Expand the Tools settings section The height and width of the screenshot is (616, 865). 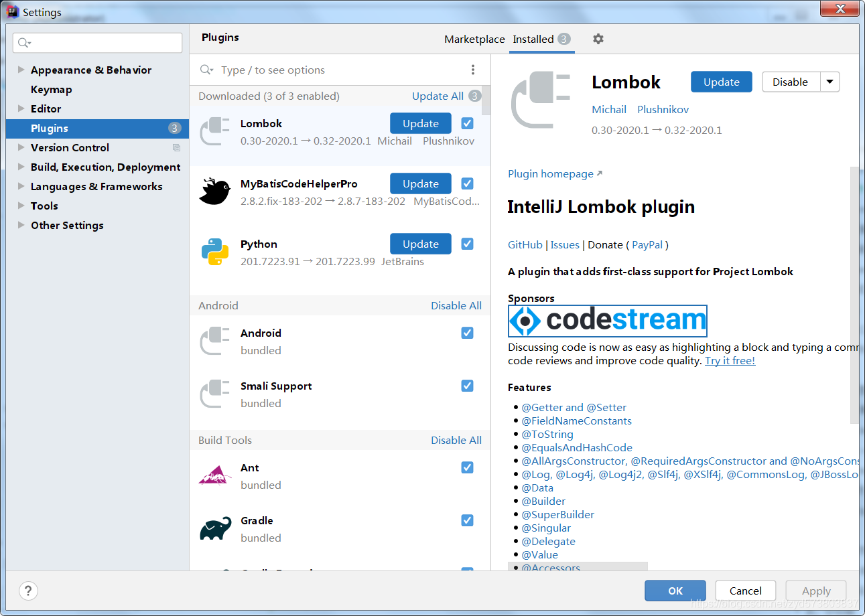coord(21,206)
